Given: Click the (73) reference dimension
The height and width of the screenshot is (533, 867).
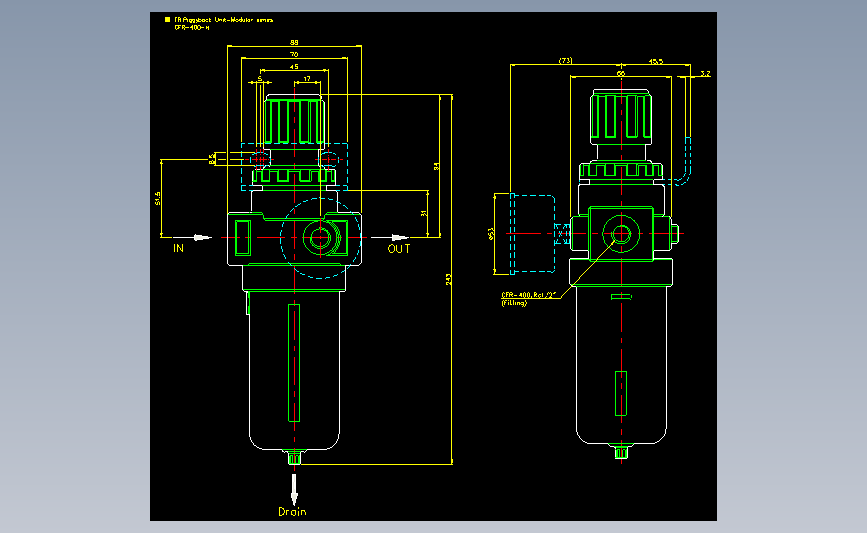Looking at the screenshot, I should (x=566, y=61).
